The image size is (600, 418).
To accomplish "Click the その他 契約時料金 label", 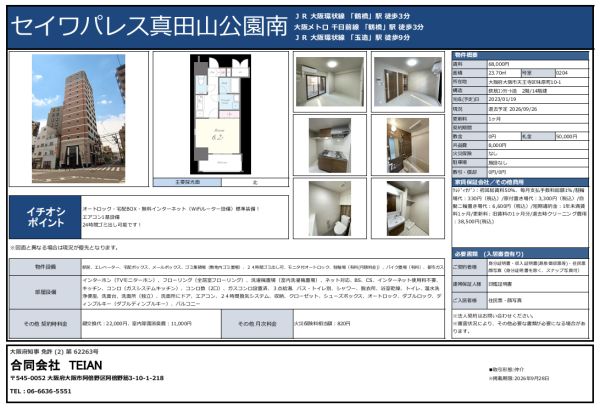I will click(45, 324).
